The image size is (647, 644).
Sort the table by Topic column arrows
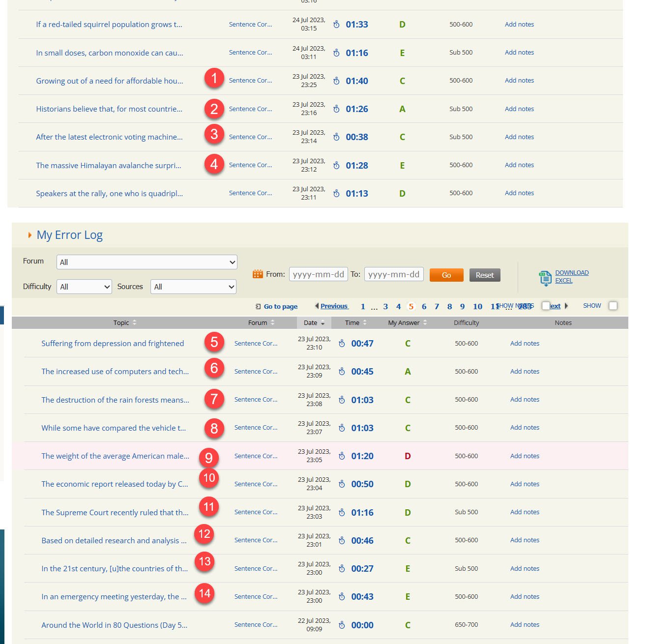134,322
